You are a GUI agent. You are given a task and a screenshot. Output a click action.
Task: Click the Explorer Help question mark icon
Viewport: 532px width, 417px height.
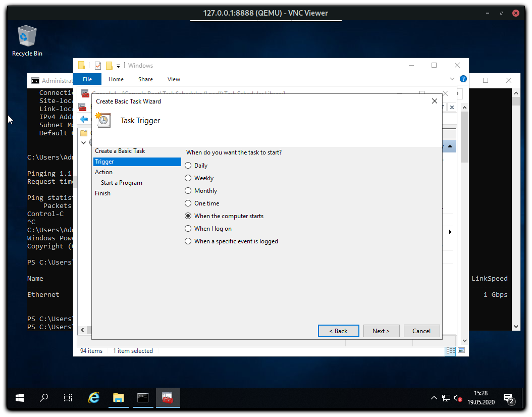(x=463, y=79)
